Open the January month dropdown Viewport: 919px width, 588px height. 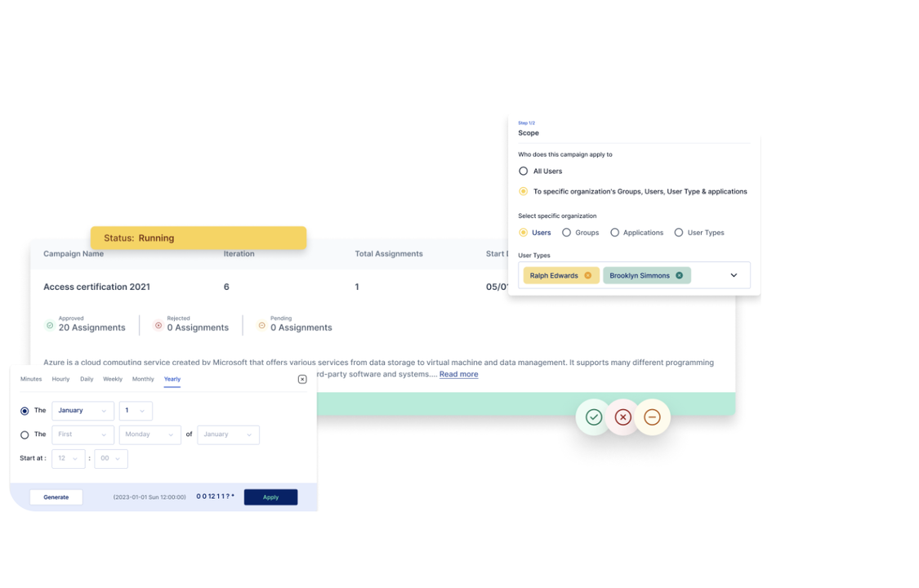(x=83, y=411)
